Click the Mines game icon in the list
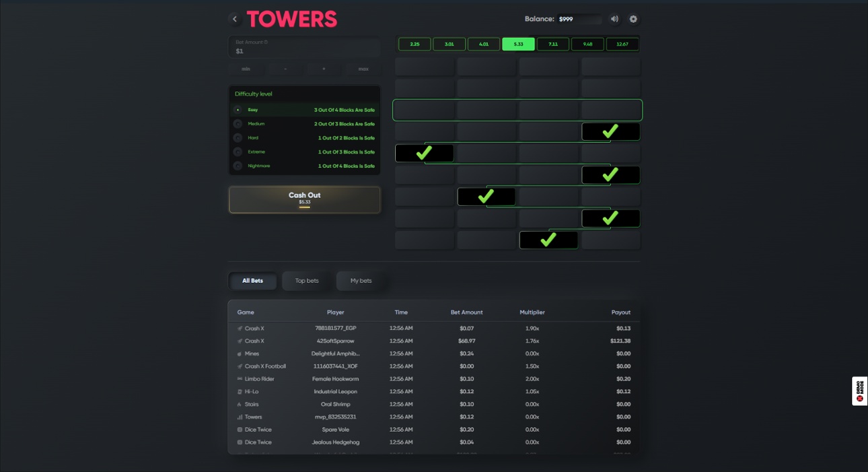The width and height of the screenshot is (868, 472). click(x=240, y=353)
